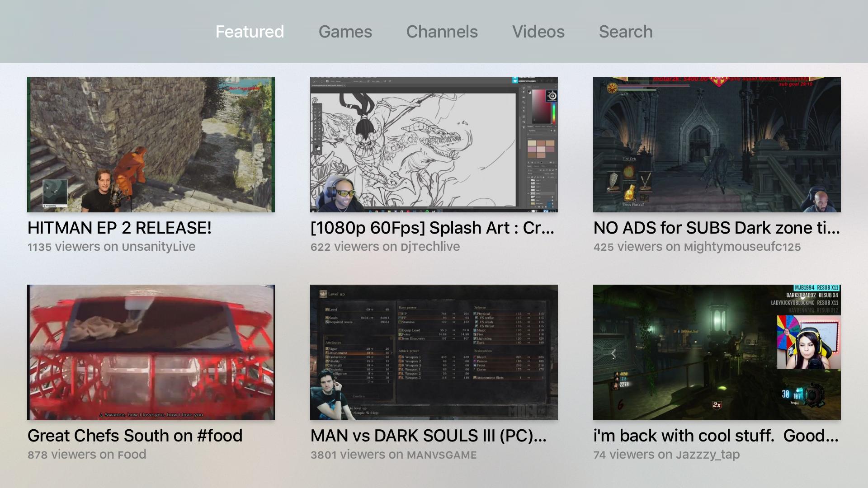868x488 pixels.
Task: Click the NO ADS for SUBS Dark zone title
Action: pos(717,228)
